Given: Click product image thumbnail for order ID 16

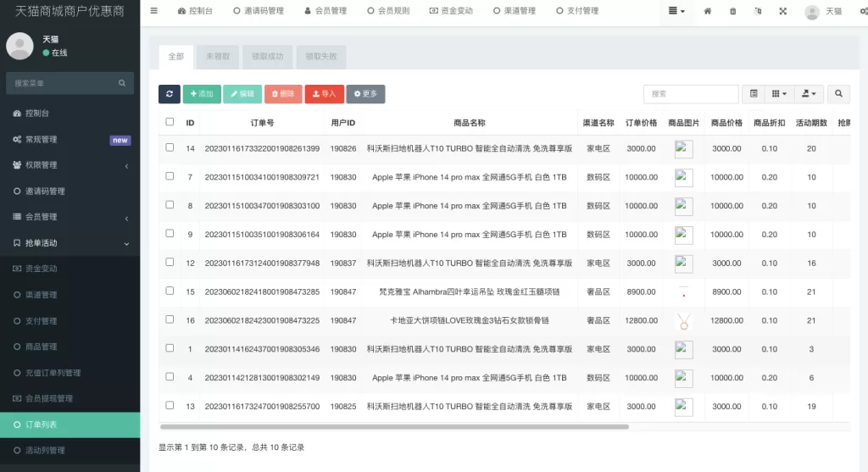Looking at the screenshot, I should [684, 321].
